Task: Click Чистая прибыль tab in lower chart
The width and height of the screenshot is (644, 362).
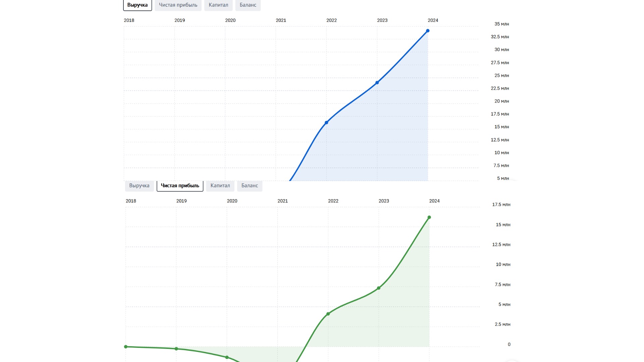Action: 180,186
